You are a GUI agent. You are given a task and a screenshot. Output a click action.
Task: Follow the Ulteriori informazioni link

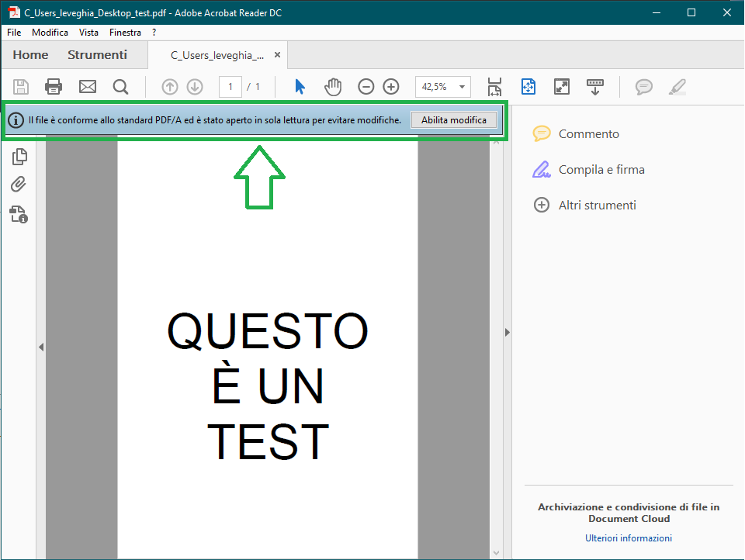click(629, 538)
